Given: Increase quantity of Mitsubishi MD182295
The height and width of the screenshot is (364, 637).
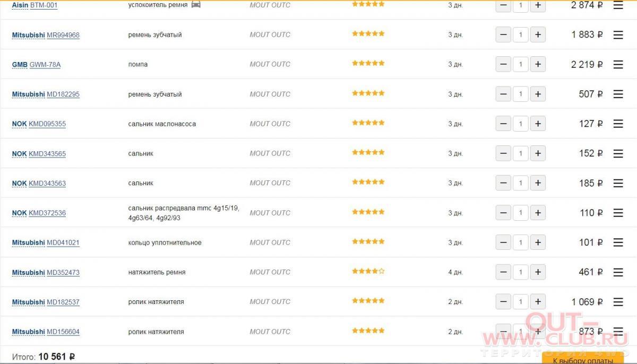Looking at the screenshot, I should point(538,94).
